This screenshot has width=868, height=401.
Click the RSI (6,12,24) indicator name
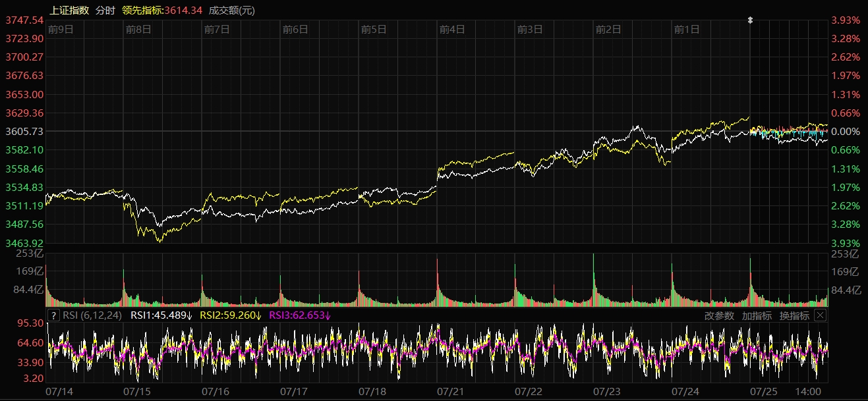click(x=92, y=315)
